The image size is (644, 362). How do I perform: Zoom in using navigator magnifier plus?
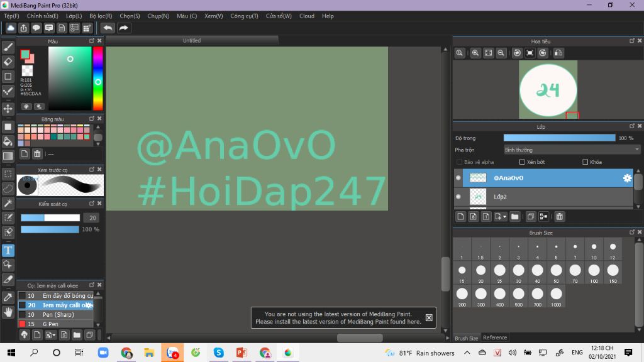[475, 53]
